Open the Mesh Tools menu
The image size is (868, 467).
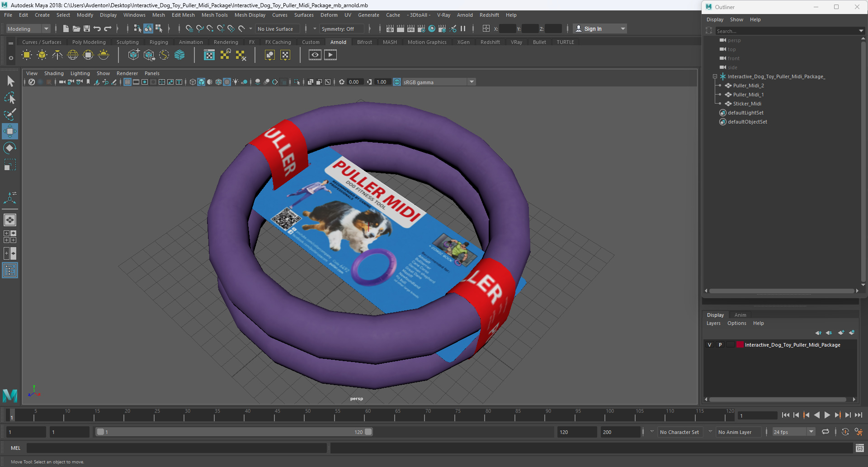tap(215, 15)
